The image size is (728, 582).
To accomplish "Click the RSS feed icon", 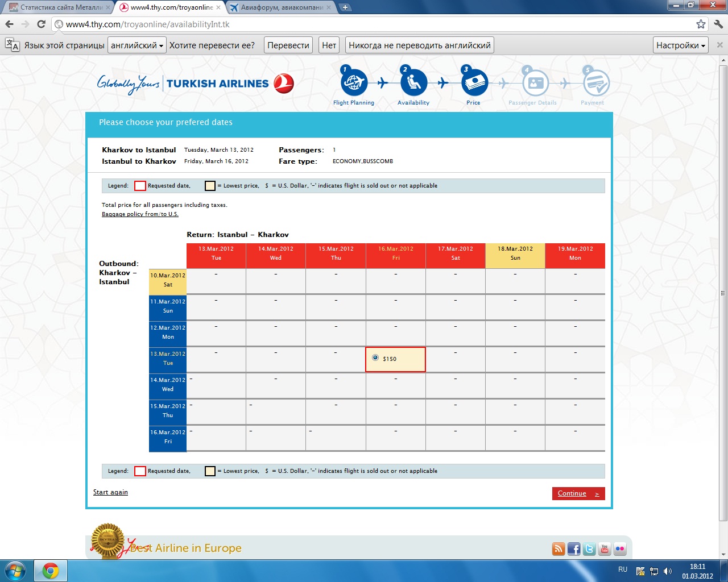I will point(559,548).
